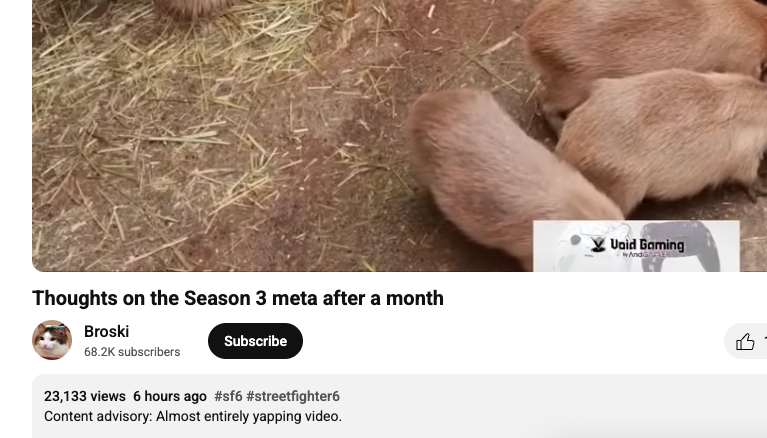Click the empty area right of hashtags

tap(538, 396)
